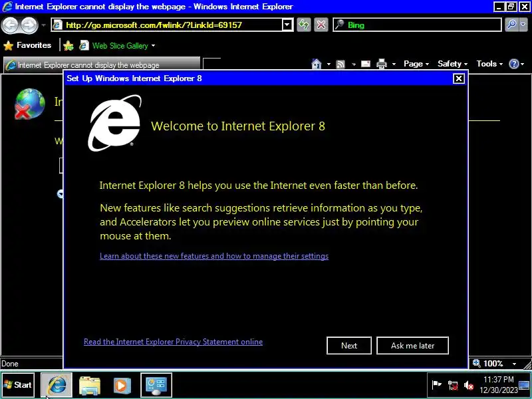Expand the zoom level dropdown arrow
The width and height of the screenshot is (532, 399).
coord(514,364)
